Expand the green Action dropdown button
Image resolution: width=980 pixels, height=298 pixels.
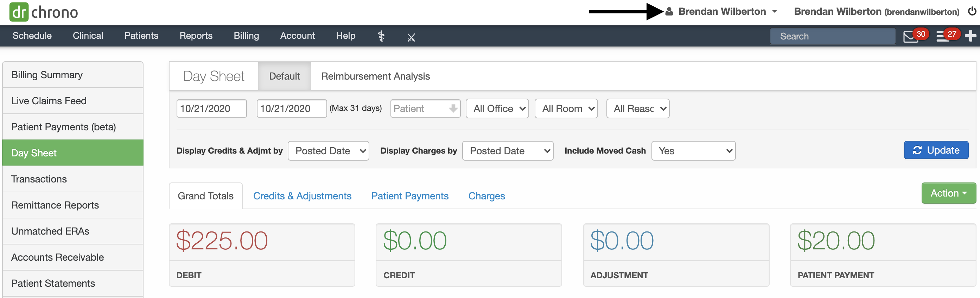pyautogui.click(x=948, y=193)
